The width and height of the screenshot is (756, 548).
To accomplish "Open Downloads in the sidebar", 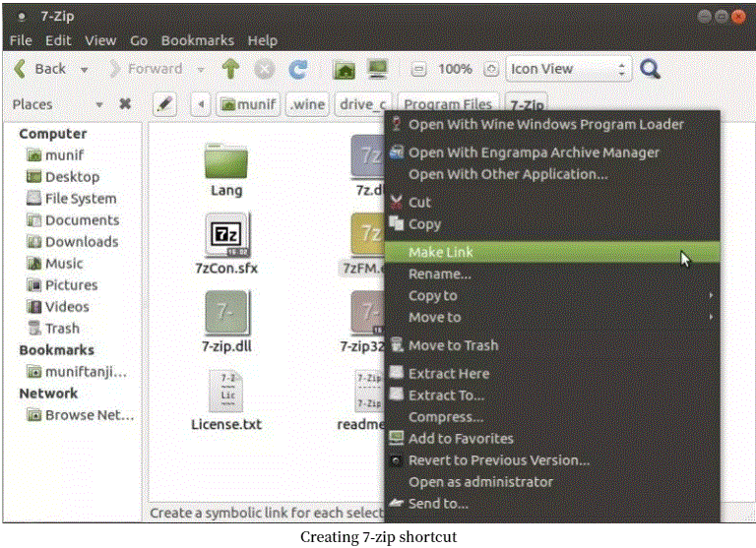I will point(72,242).
